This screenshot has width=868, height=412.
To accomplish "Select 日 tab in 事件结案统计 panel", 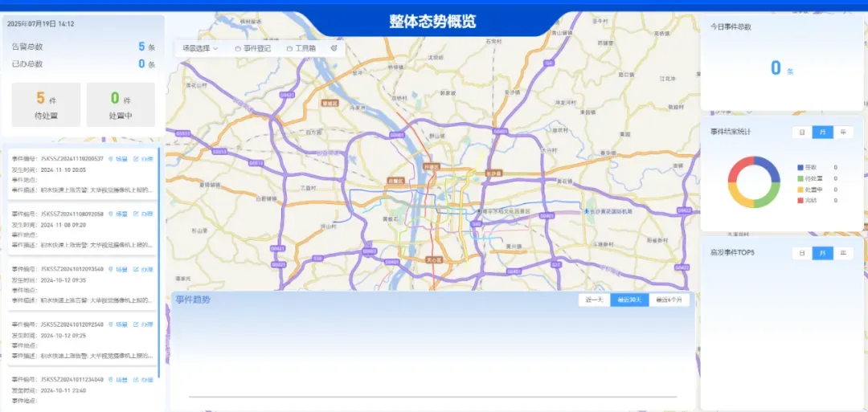I will [x=802, y=133].
